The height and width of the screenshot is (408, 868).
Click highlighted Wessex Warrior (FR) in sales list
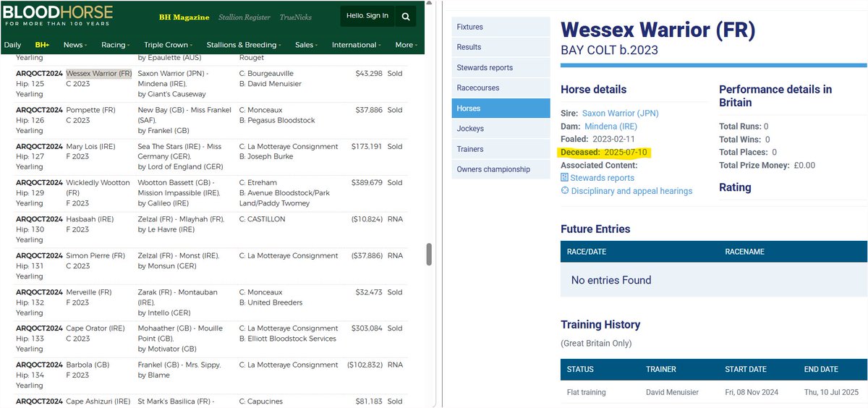click(x=99, y=74)
